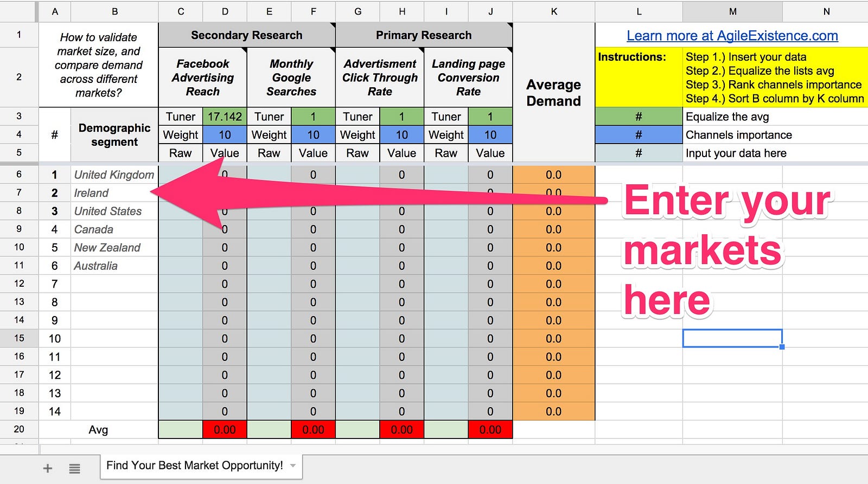Viewport: 868px width, 484px height.
Task: Open the Learn more at AgileExistence.com link
Action: coord(732,36)
